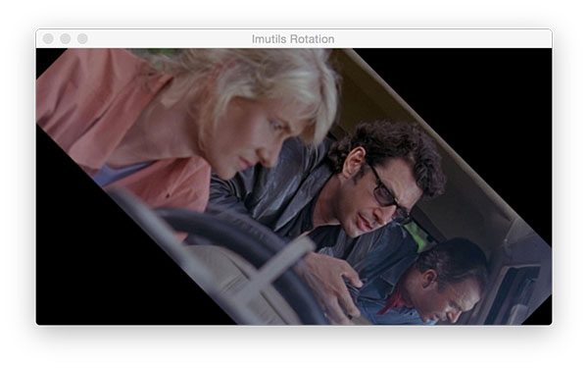588x368 pixels.
Task: Minimize the Imutils Rotation window
Action: coord(66,38)
